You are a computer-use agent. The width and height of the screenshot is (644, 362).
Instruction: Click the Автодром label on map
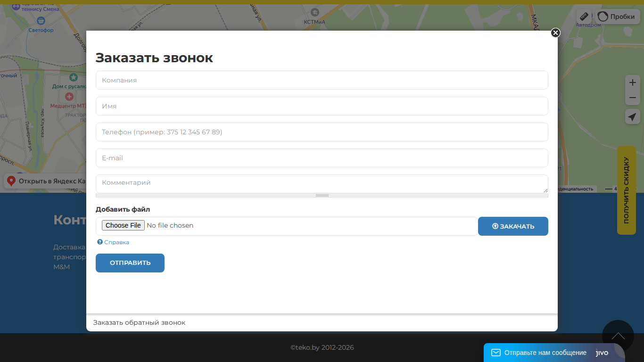pos(588,25)
